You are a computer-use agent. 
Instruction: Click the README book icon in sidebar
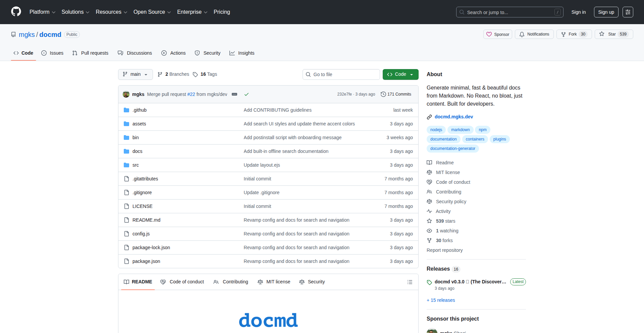430,163
